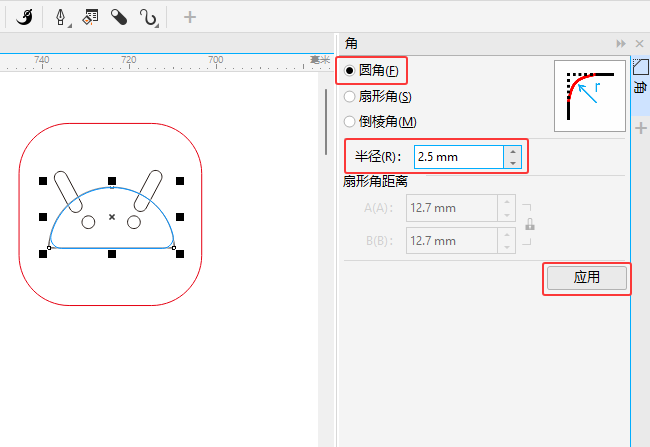Click the top-right black selection handle
Image resolution: width=650 pixels, height=447 pixels.
point(180,181)
